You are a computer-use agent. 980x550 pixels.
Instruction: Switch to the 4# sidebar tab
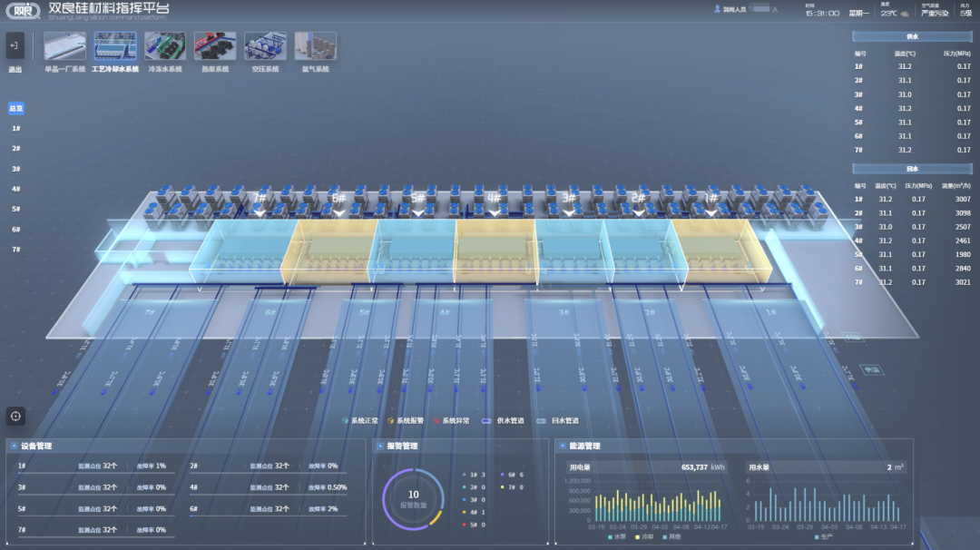pyautogui.click(x=15, y=189)
